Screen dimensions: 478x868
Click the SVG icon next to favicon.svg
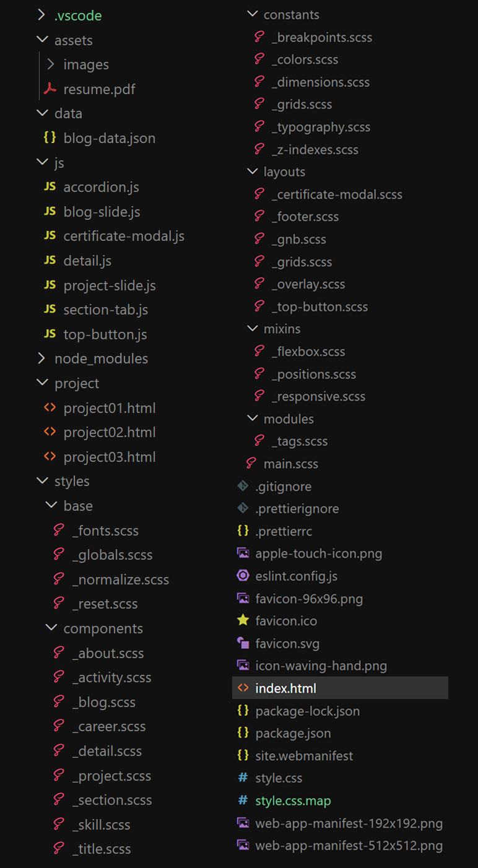pos(243,643)
